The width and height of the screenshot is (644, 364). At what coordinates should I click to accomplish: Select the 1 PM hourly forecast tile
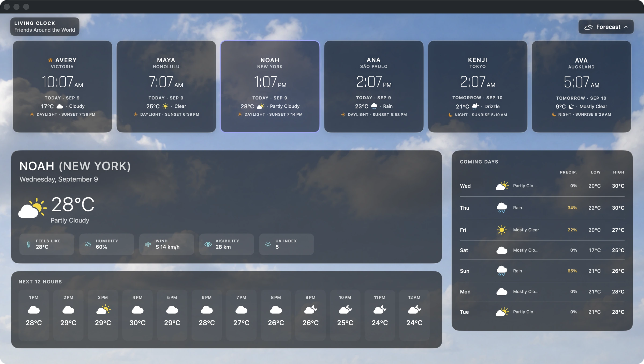[34, 315]
